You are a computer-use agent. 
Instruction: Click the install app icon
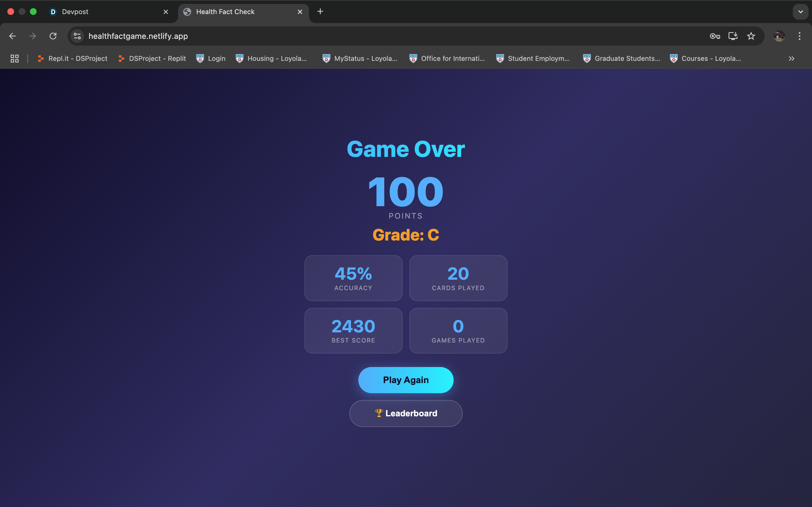pos(733,36)
